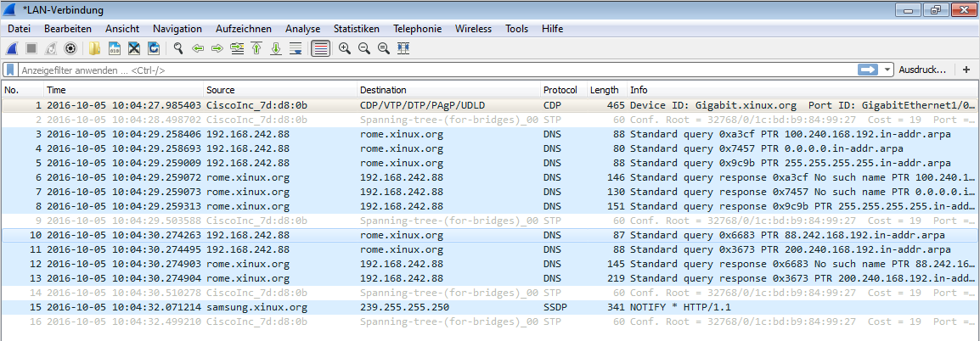Open the display filter history dropdown
980x341 pixels.
(x=887, y=70)
